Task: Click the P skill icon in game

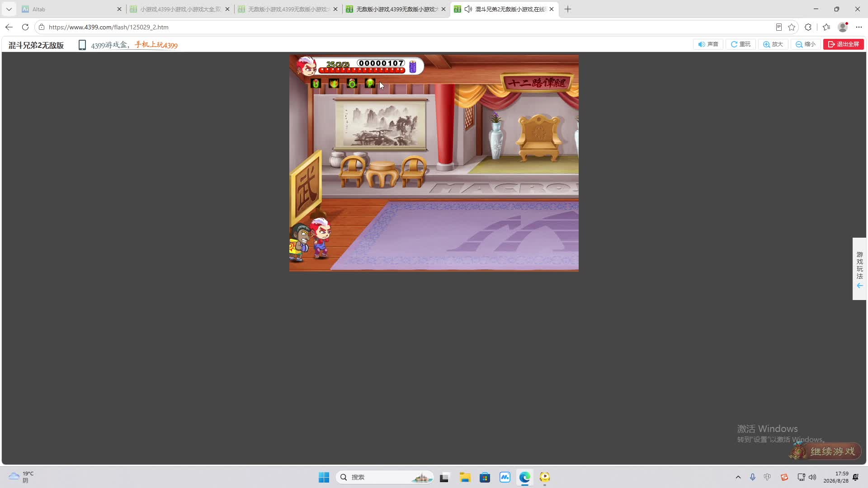Action: pos(370,84)
